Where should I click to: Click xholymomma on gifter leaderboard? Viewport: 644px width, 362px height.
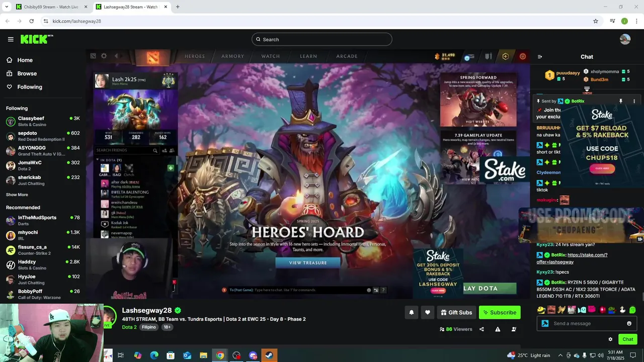(605, 71)
